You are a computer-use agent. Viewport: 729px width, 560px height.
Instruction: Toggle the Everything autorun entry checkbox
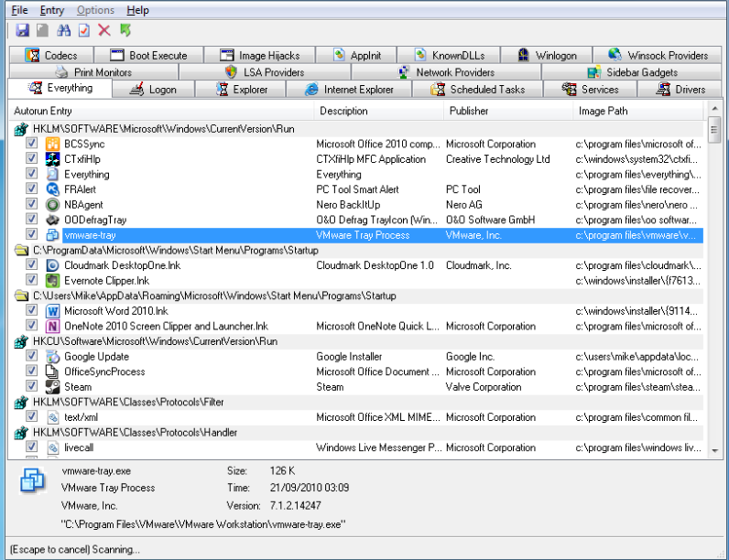pos(31,174)
